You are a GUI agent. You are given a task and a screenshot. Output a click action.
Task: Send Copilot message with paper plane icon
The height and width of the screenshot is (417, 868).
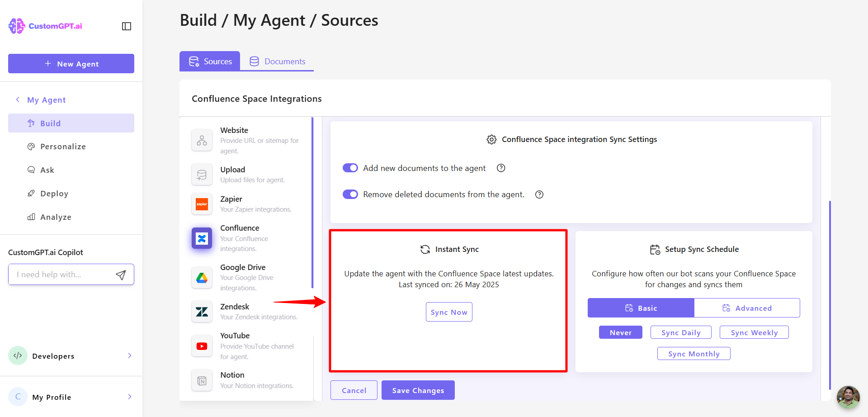tap(121, 275)
